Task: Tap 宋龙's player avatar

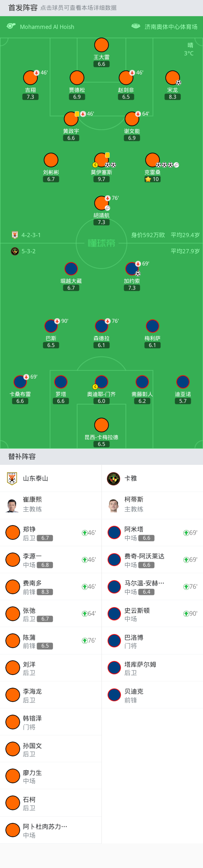Action: coord(172,78)
